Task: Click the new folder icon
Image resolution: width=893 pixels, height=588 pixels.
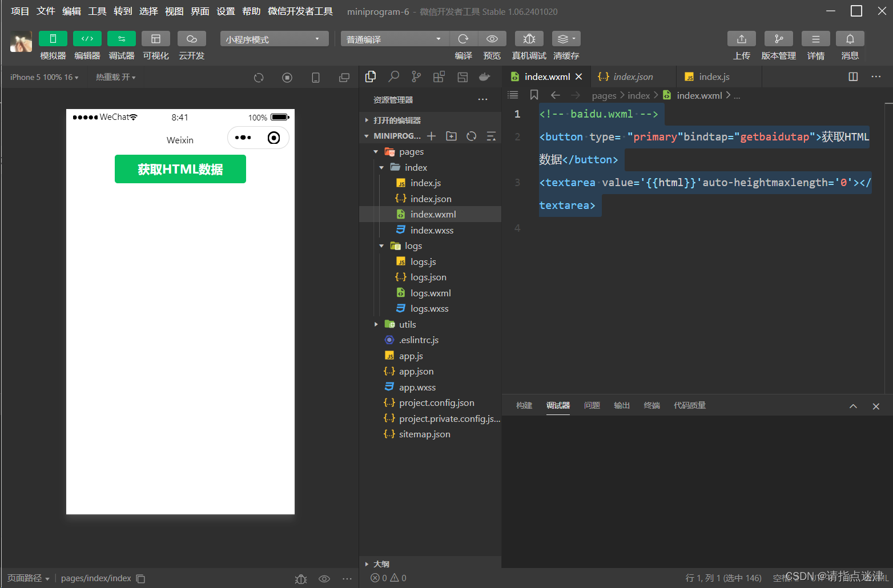Action: (452, 136)
